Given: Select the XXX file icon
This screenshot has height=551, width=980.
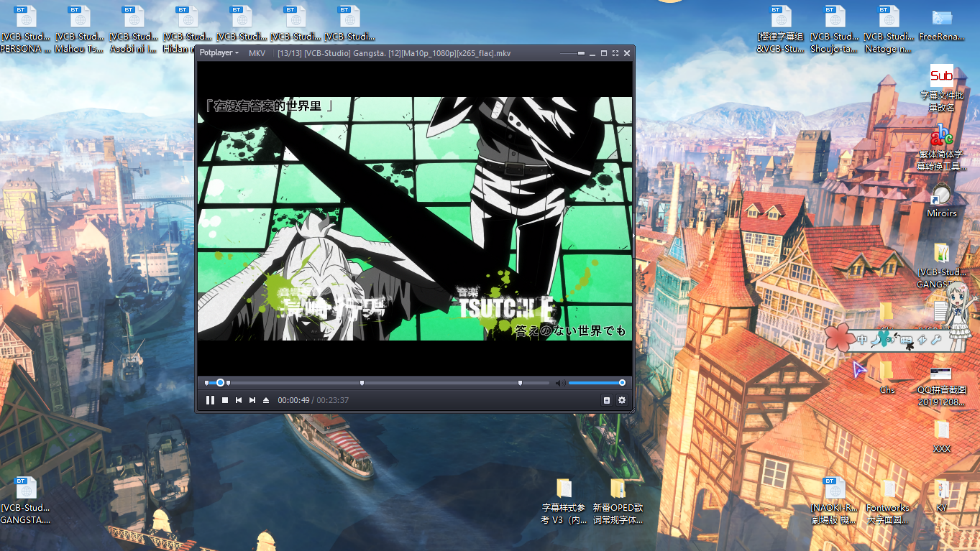Looking at the screenshot, I should (942, 436).
